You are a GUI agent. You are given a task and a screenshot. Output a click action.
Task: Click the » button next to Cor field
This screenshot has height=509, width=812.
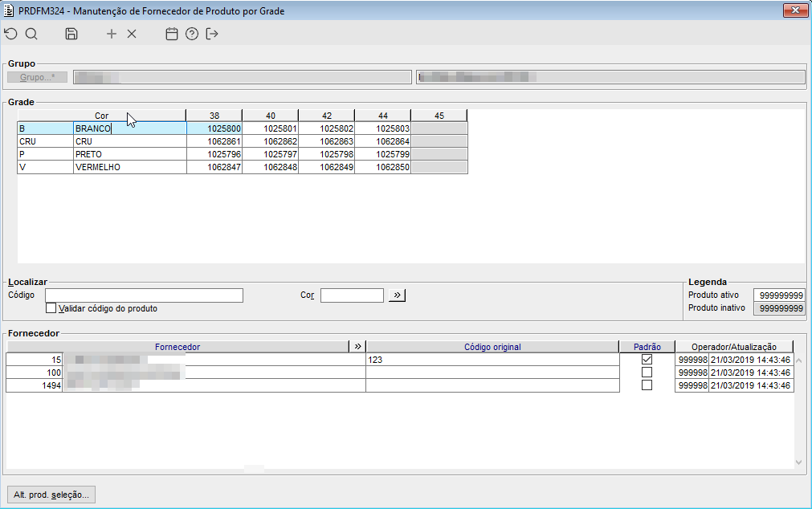coord(398,295)
